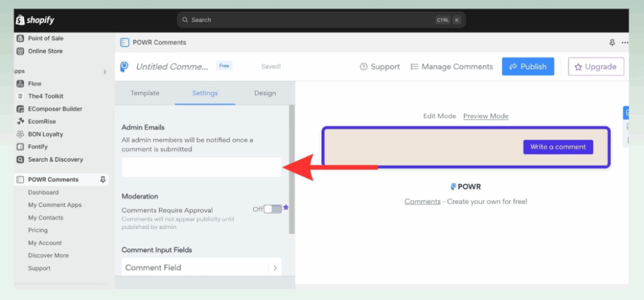This screenshot has width=644, height=300.
Task: Click the Search field in top bar
Action: click(321, 19)
